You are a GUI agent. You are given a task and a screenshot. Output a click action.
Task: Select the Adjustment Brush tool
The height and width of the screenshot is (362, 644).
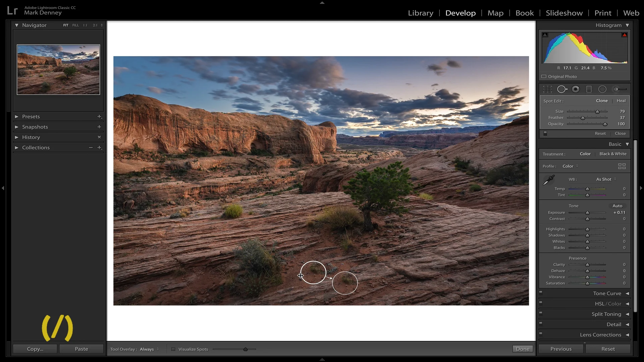point(619,89)
